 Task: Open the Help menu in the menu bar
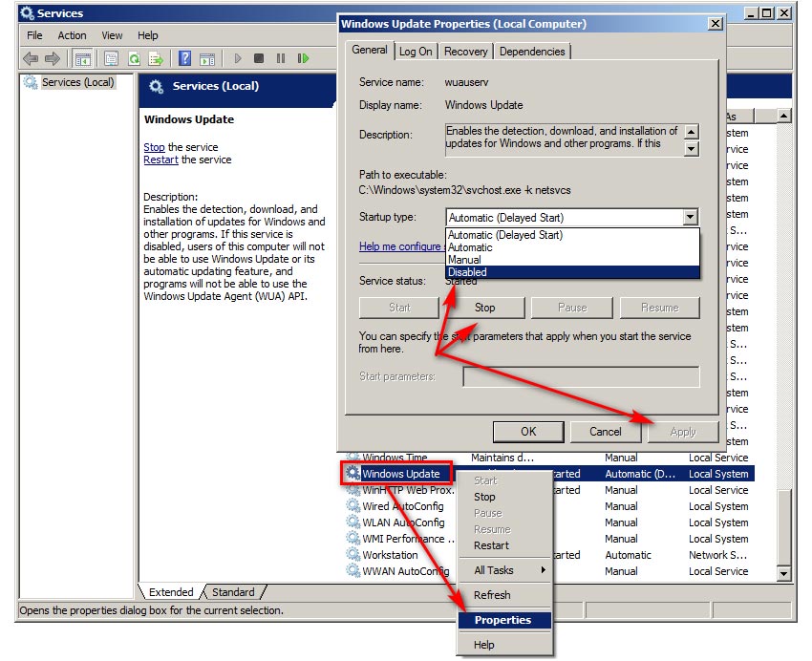pos(147,35)
